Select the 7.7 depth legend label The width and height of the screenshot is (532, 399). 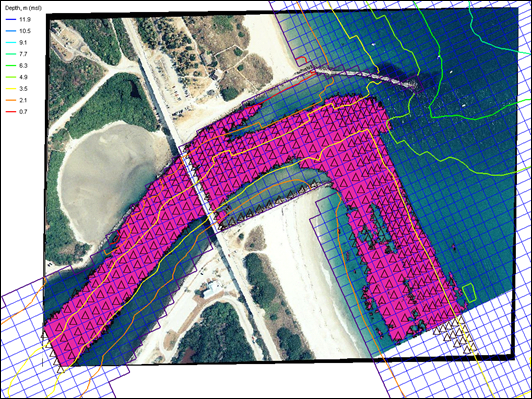23,54
